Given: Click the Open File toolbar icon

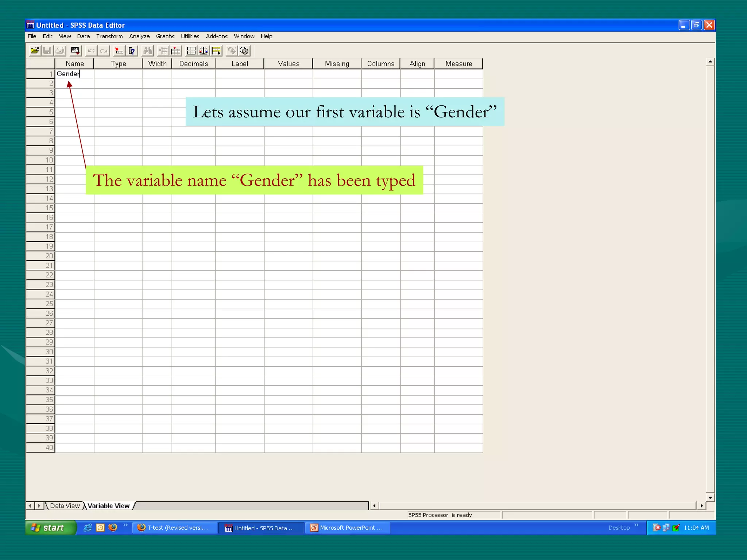Looking at the screenshot, I should [x=35, y=51].
